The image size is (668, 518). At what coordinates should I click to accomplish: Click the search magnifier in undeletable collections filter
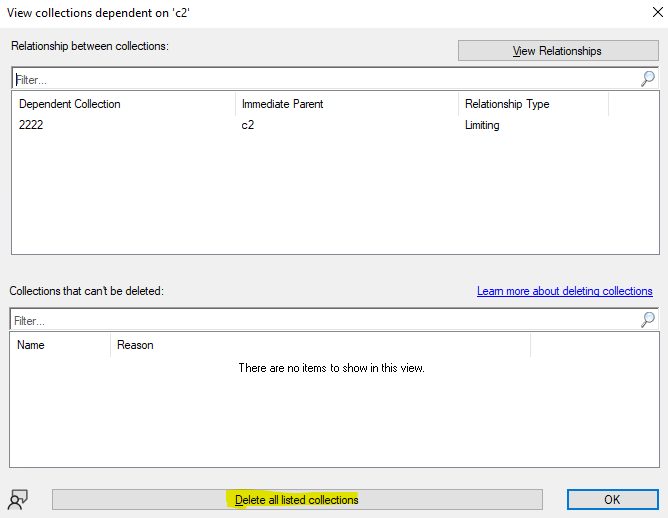[648, 319]
